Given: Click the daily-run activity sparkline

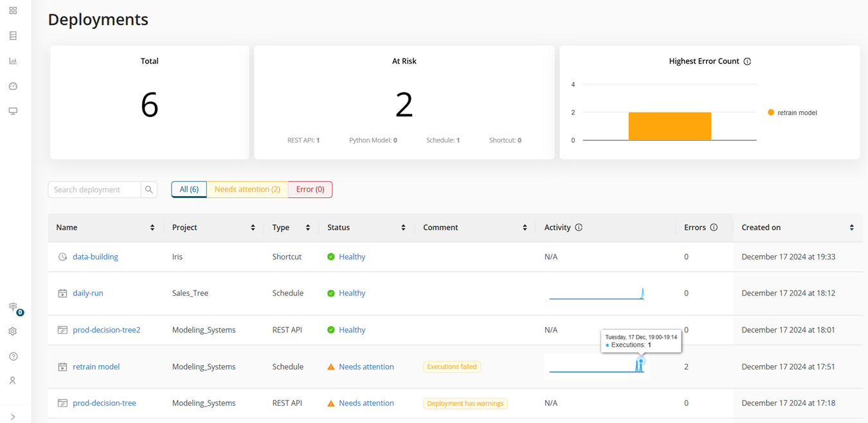Looking at the screenshot, I should coord(597,293).
